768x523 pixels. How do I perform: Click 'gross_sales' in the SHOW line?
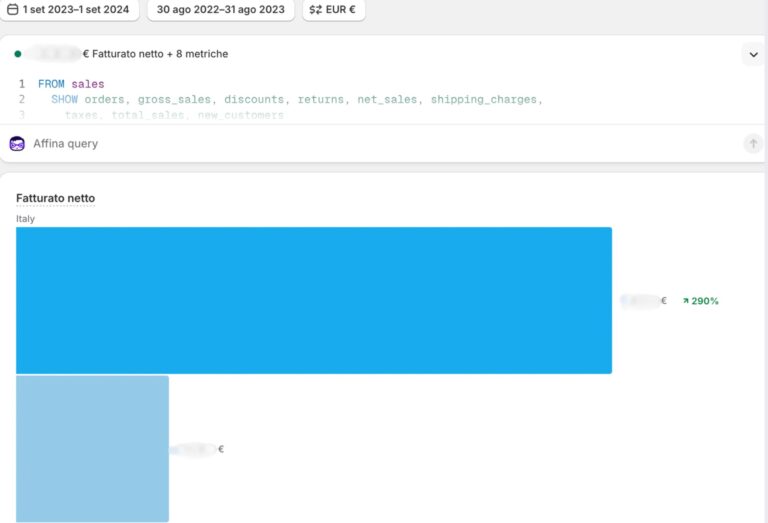point(174,100)
